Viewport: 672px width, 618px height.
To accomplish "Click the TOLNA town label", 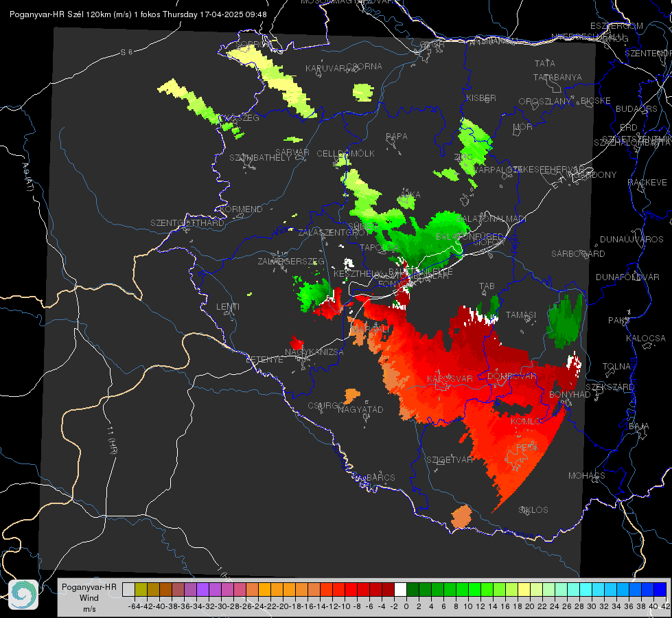I will click(616, 367).
